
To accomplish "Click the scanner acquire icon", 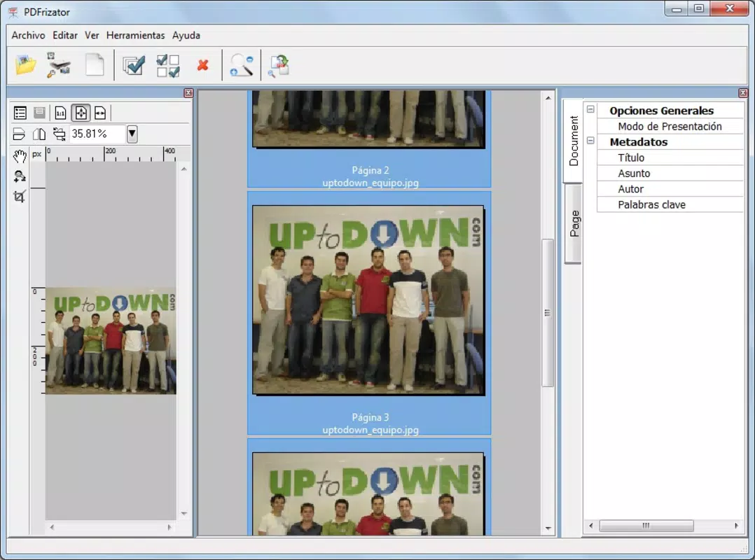I will (59, 64).
